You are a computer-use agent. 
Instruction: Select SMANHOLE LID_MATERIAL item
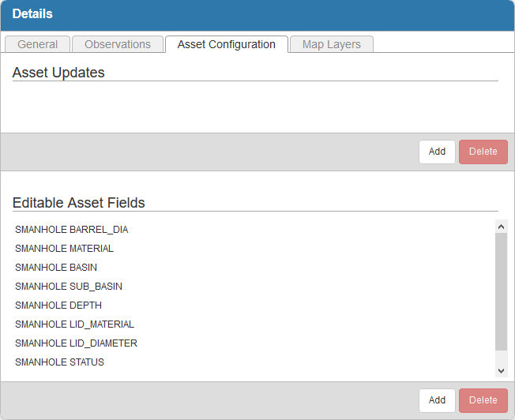point(74,324)
